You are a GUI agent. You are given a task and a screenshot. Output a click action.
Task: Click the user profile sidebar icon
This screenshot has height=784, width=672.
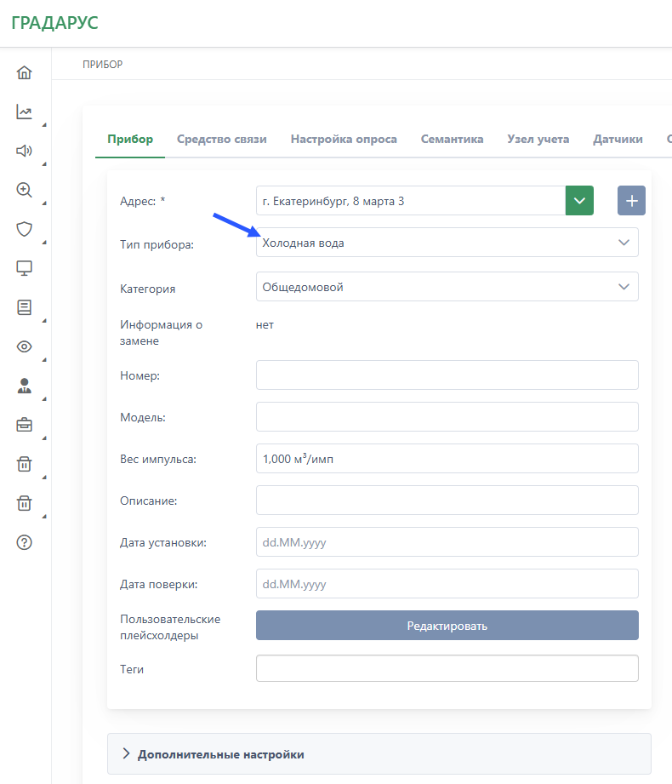pos(24,386)
